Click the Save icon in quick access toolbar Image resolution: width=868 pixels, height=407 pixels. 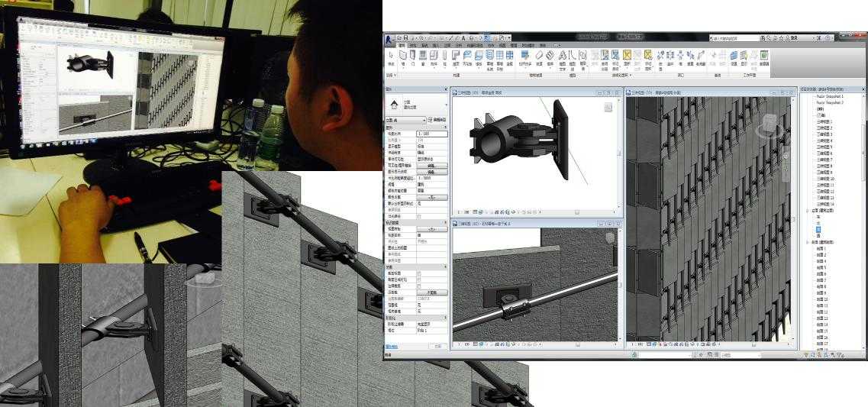coord(406,37)
